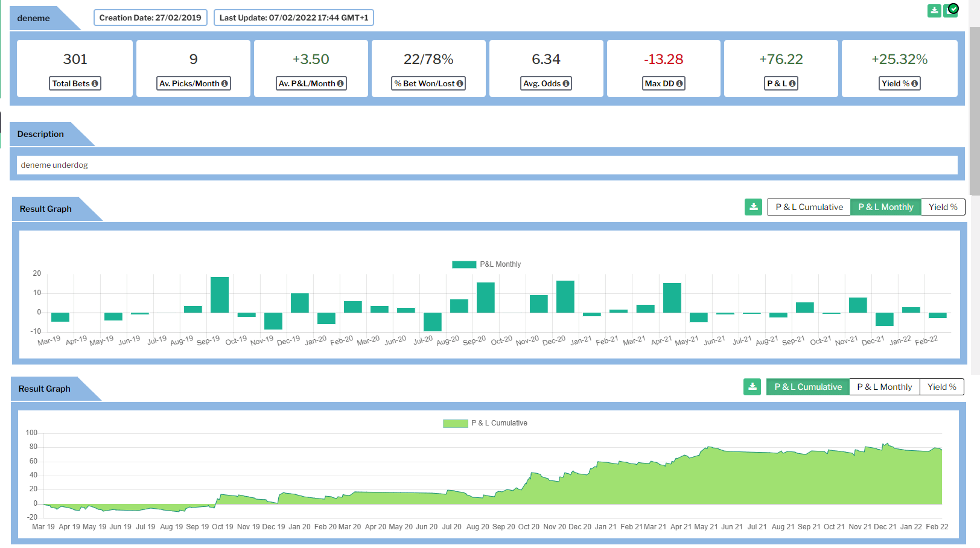
Task: Click the top-right download icon button
Action: [x=934, y=11]
